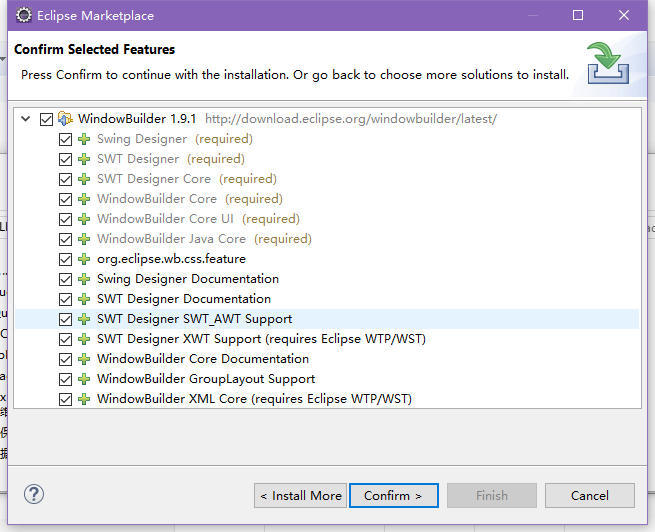This screenshot has height=532, width=655.
Task: Select the WindowBuilder Java Core (required) text
Action: pyautogui.click(x=204, y=239)
